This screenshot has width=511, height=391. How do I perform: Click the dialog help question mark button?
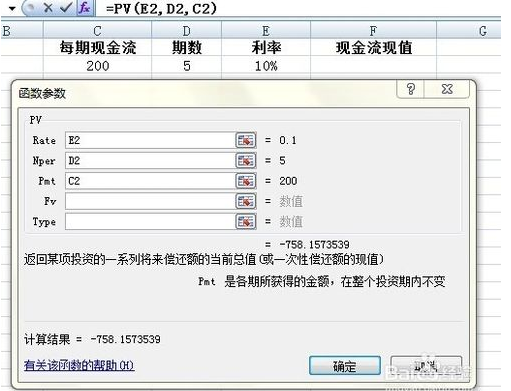click(410, 89)
